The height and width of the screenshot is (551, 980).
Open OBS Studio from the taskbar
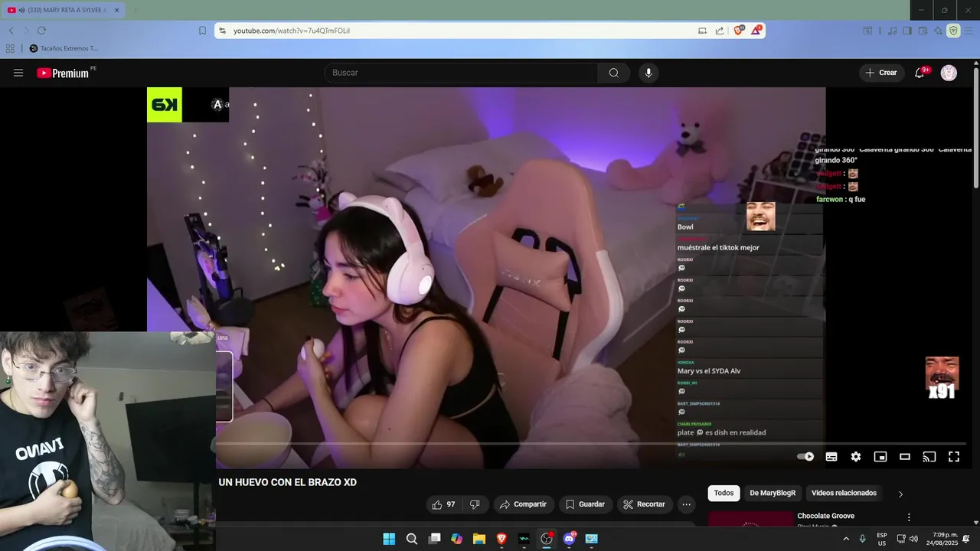[x=547, y=539]
